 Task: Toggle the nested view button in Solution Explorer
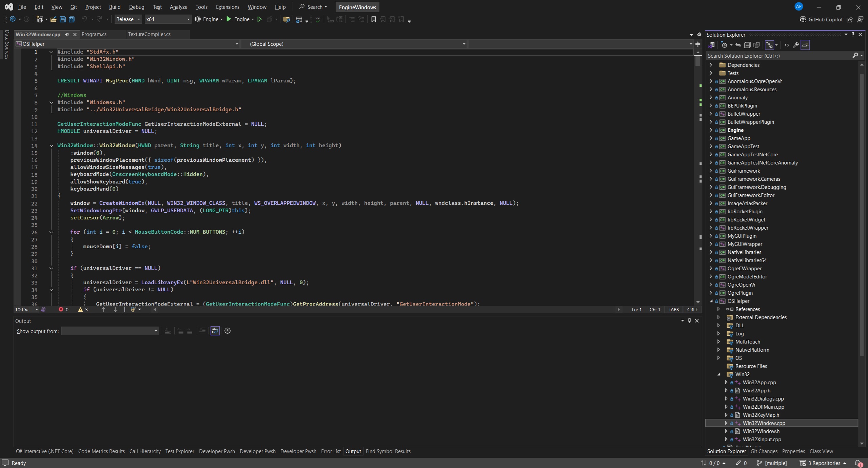[769, 45]
